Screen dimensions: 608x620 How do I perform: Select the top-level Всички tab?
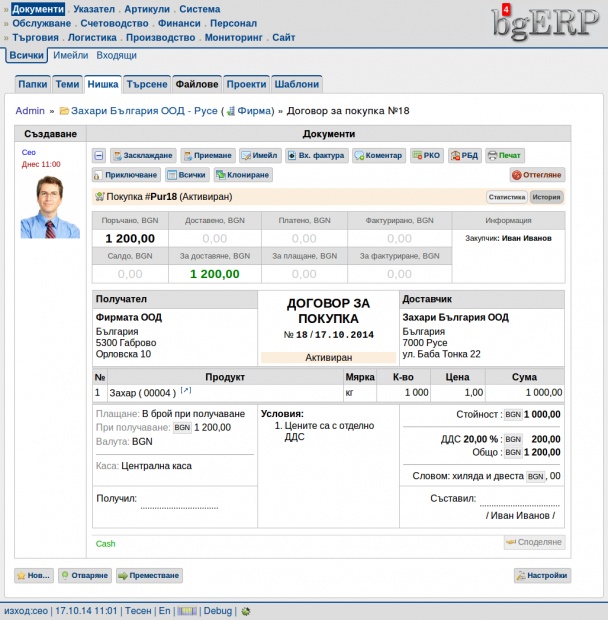pyautogui.click(x=26, y=55)
